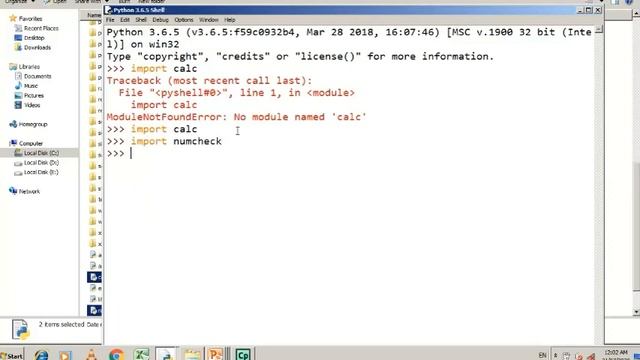
Task: Open the Help menu in Python Shell
Action: pyautogui.click(x=230, y=20)
